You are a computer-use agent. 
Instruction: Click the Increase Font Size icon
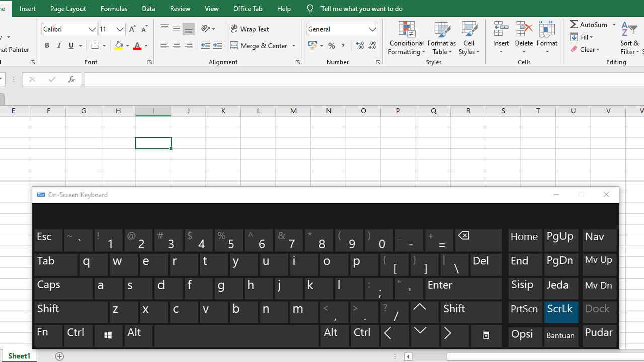tap(132, 29)
